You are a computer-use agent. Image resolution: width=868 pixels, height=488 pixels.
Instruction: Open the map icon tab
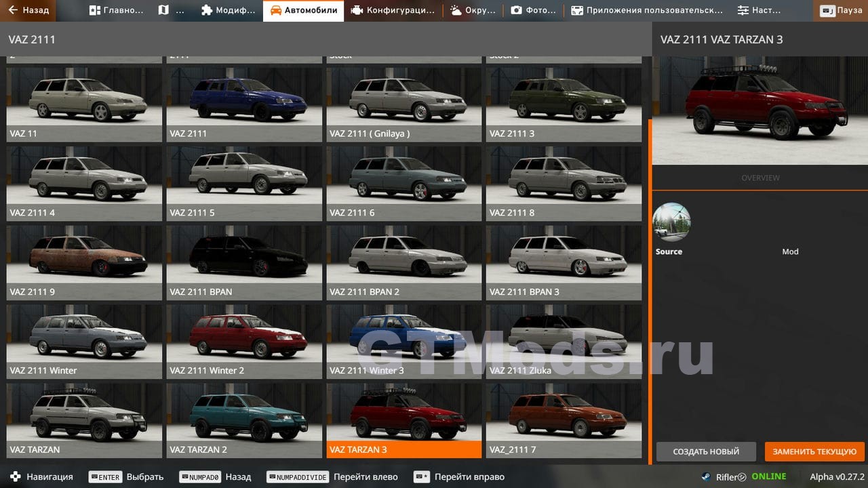pos(171,10)
